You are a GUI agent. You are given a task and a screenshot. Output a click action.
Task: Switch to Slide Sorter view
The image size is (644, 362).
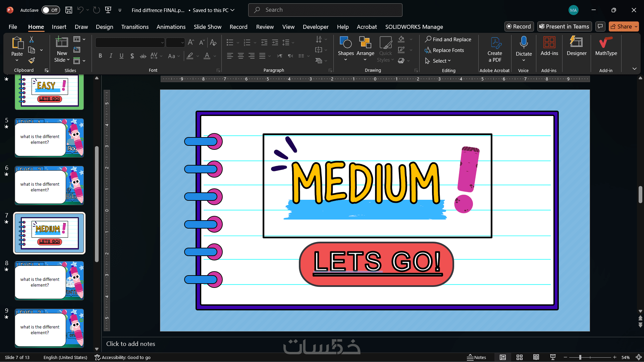pyautogui.click(x=519, y=357)
